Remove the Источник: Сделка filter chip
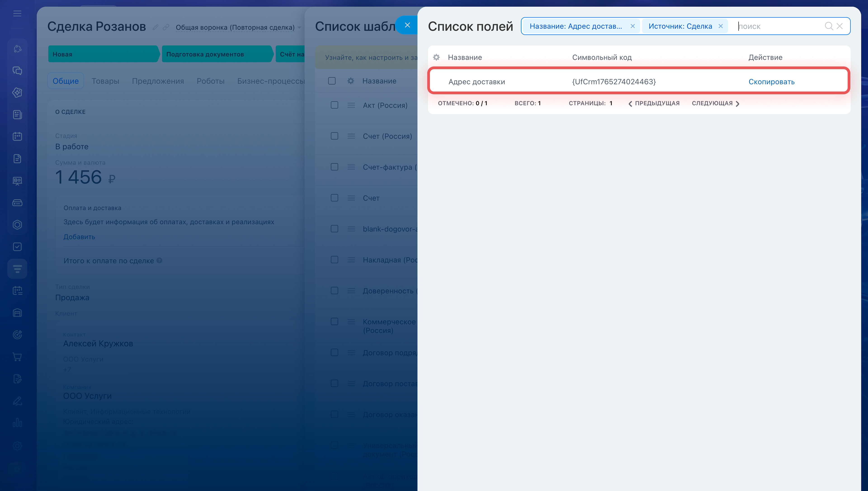 [720, 26]
